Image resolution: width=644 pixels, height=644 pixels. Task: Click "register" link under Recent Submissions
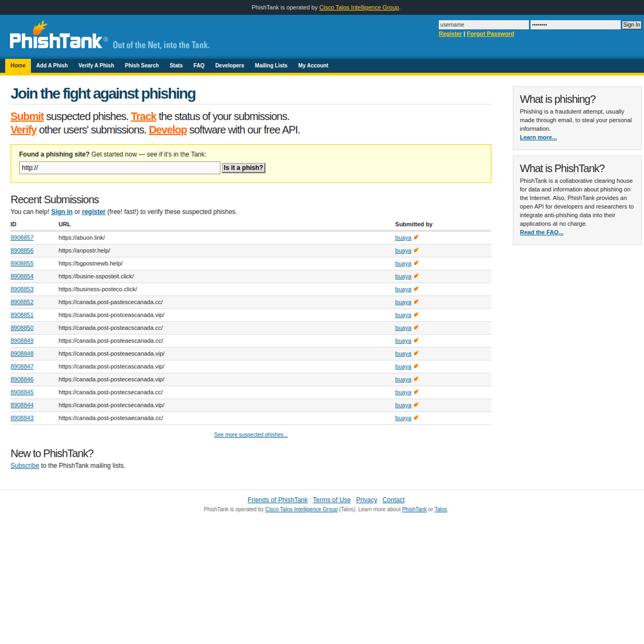click(x=94, y=212)
